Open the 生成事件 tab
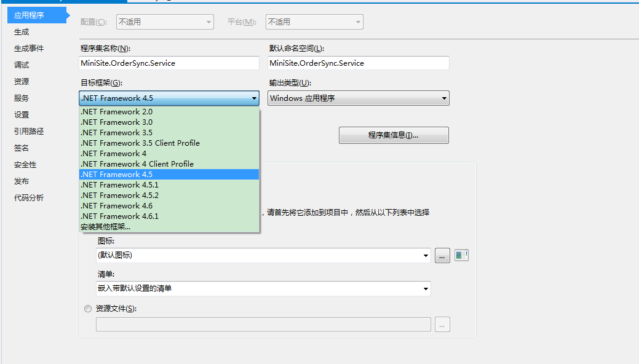This screenshot has width=639, height=364. (29, 49)
